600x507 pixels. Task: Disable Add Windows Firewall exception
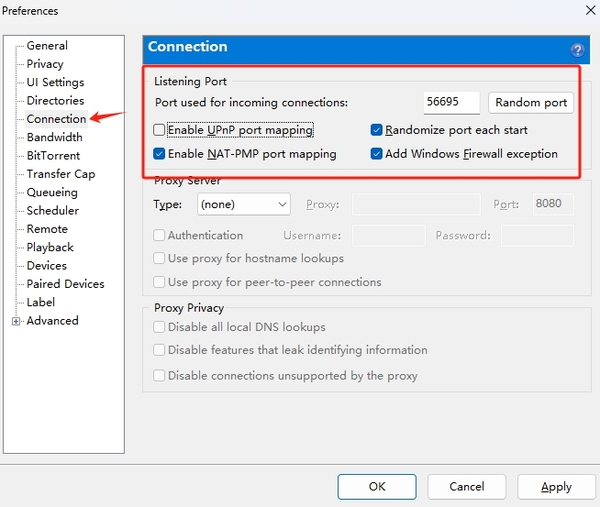(377, 154)
